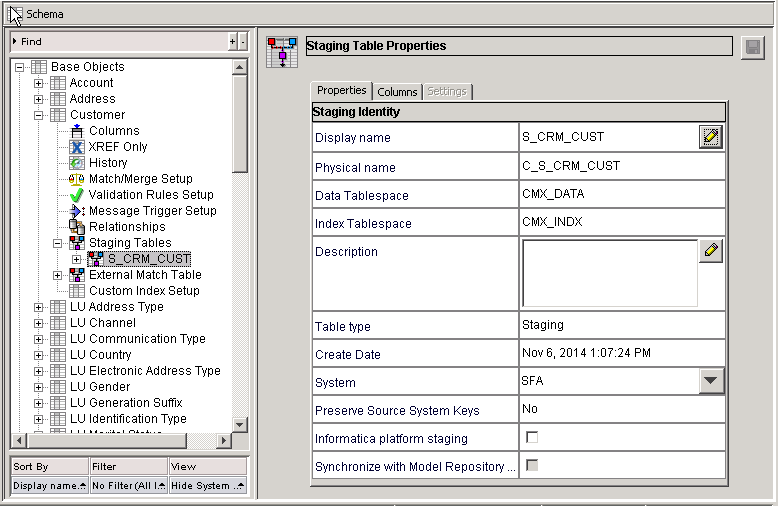Select the LU Generation Suffix tree item
Image resolution: width=778 pixels, height=506 pixels.
126,403
